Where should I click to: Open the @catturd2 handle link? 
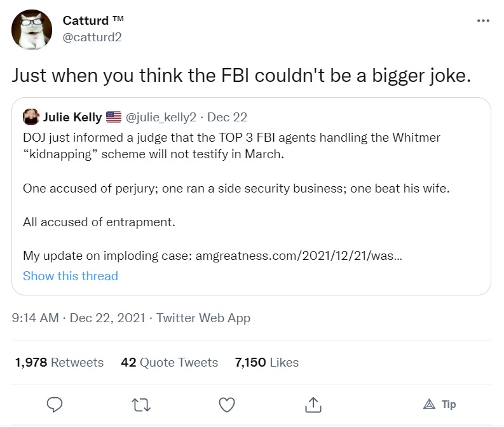point(92,37)
